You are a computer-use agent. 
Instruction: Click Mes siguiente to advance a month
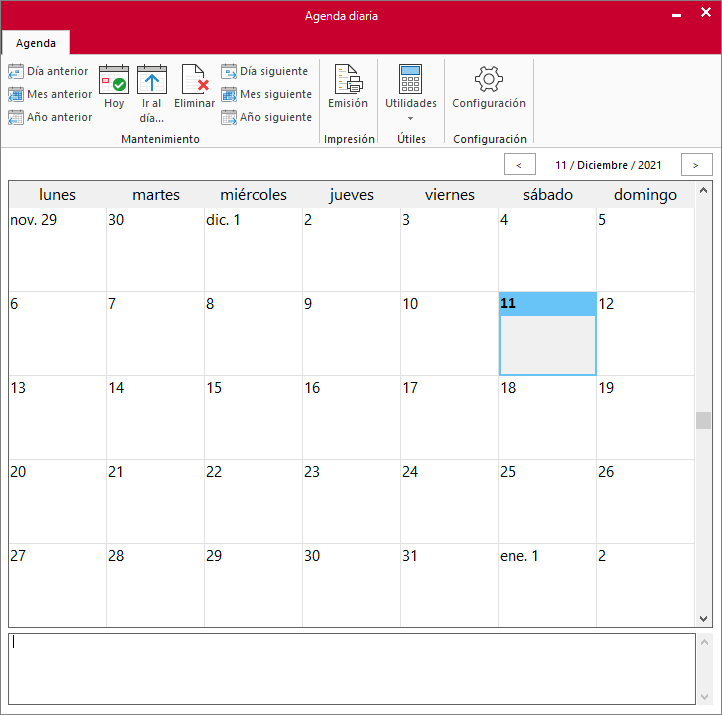[267, 94]
